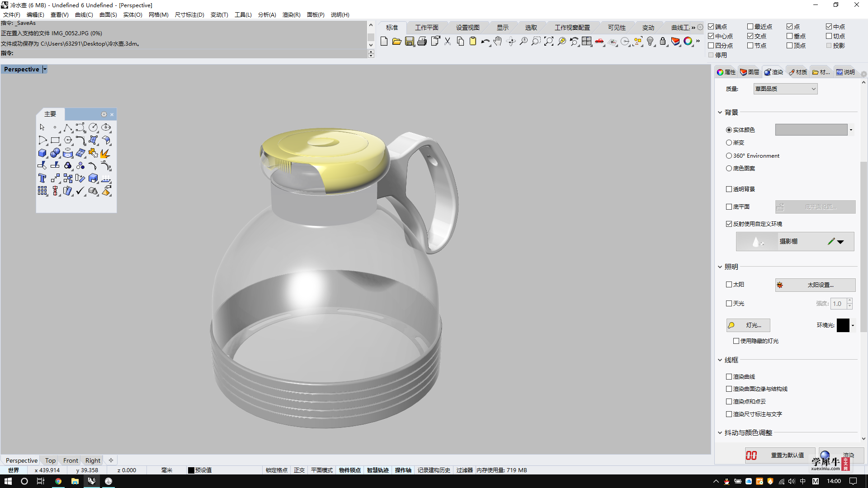The width and height of the screenshot is (868, 488).
Task: Switch to the 图层 panel tab
Action: pos(750,72)
